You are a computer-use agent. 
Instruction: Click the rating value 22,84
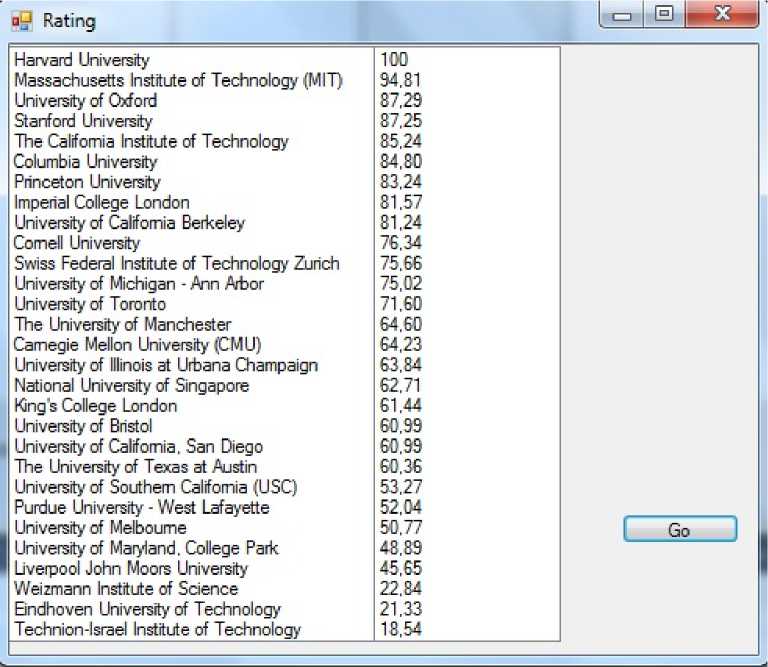point(401,589)
